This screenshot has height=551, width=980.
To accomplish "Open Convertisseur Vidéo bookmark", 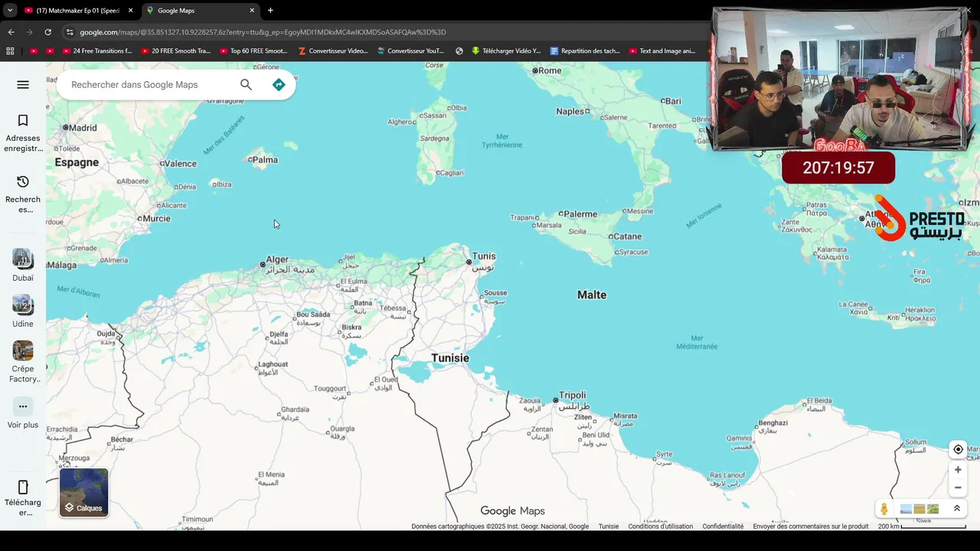I will point(333,51).
